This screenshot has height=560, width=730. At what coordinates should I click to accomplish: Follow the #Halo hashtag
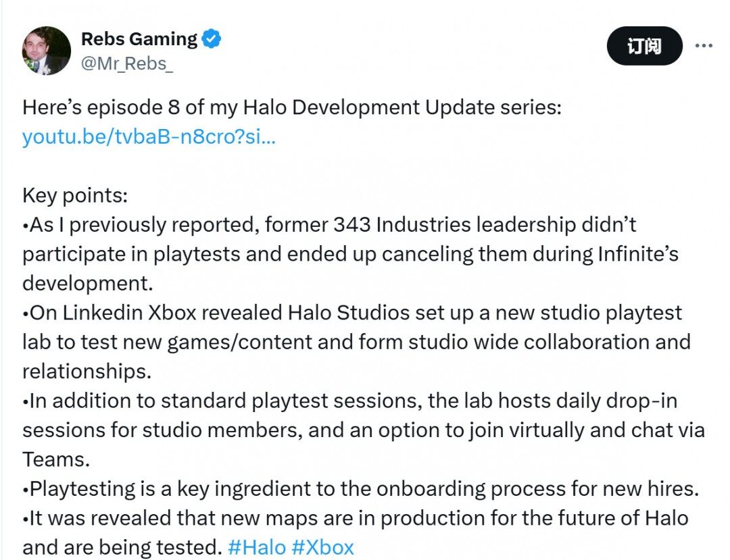click(257, 547)
